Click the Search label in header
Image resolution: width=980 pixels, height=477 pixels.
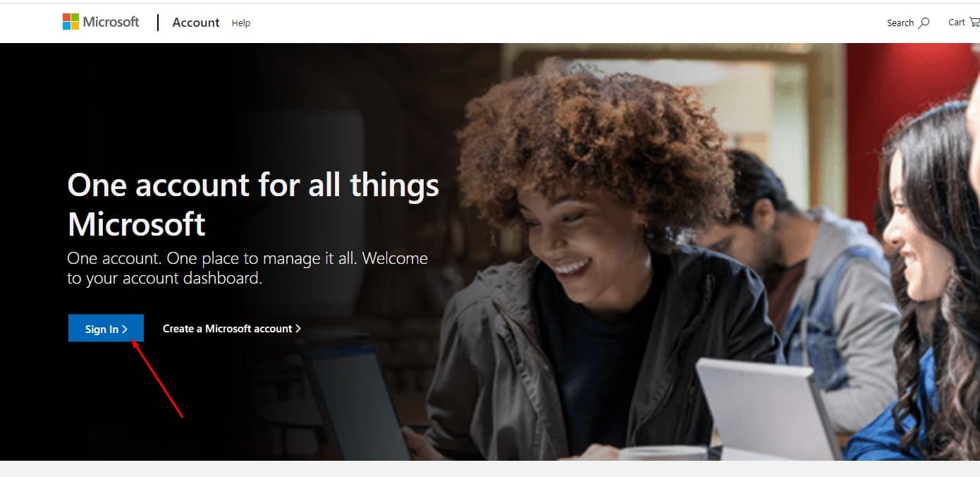click(x=900, y=23)
